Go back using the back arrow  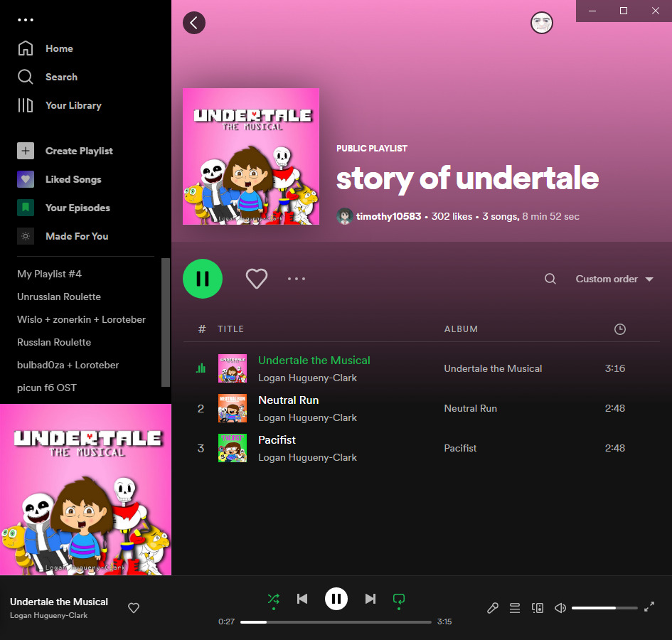(194, 23)
